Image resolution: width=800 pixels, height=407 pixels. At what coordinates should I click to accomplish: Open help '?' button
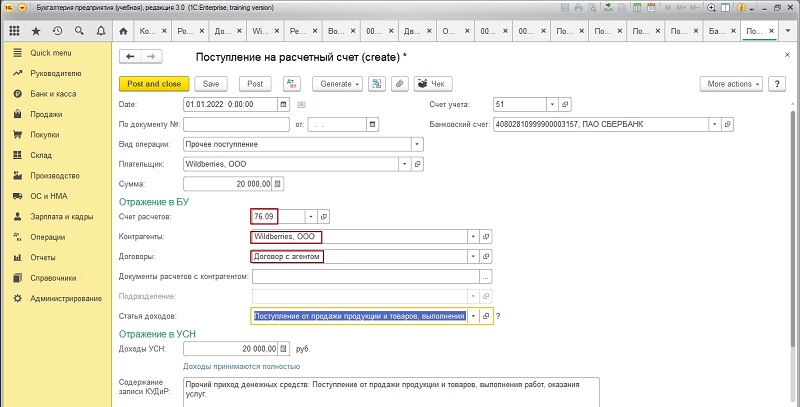coord(777,84)
